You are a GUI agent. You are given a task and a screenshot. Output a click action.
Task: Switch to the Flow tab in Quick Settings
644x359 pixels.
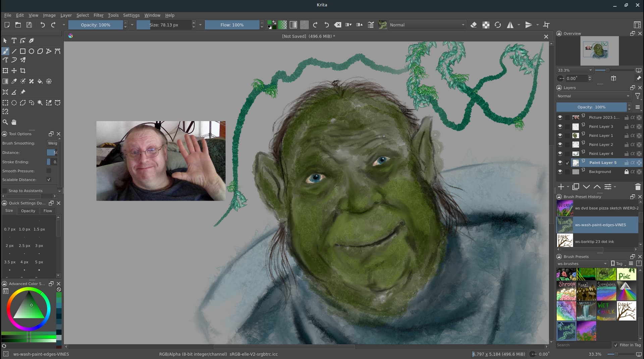48,211
